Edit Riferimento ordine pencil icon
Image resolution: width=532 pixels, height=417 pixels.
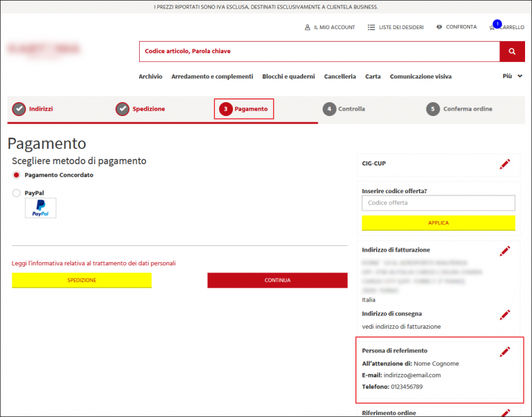(x=505, y=413)
